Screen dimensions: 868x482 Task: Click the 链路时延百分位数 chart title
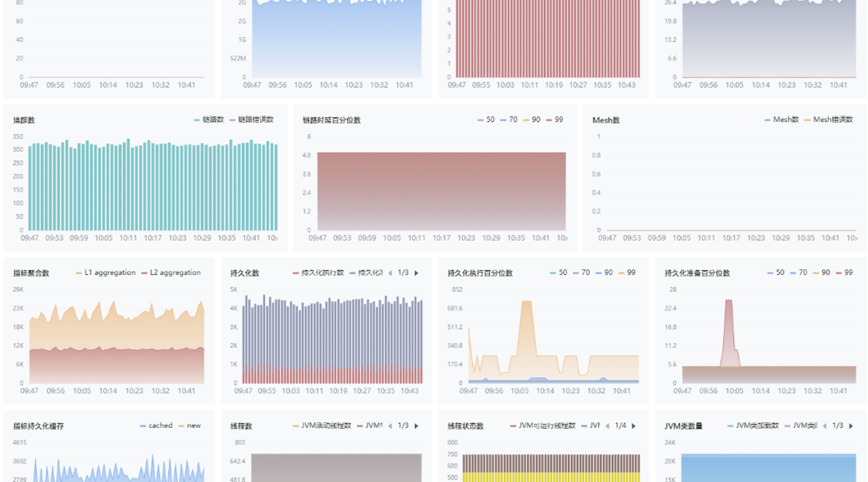(332, 120)
